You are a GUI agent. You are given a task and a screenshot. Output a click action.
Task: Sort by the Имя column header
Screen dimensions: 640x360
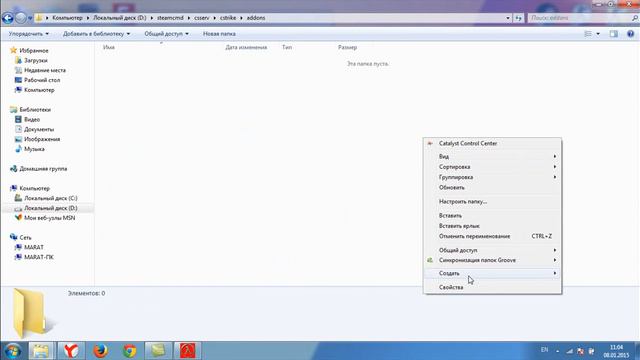point(109,47)
